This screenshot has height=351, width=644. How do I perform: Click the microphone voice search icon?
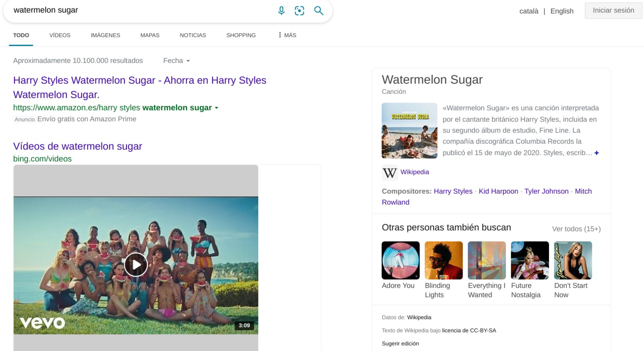coord(281,11)
